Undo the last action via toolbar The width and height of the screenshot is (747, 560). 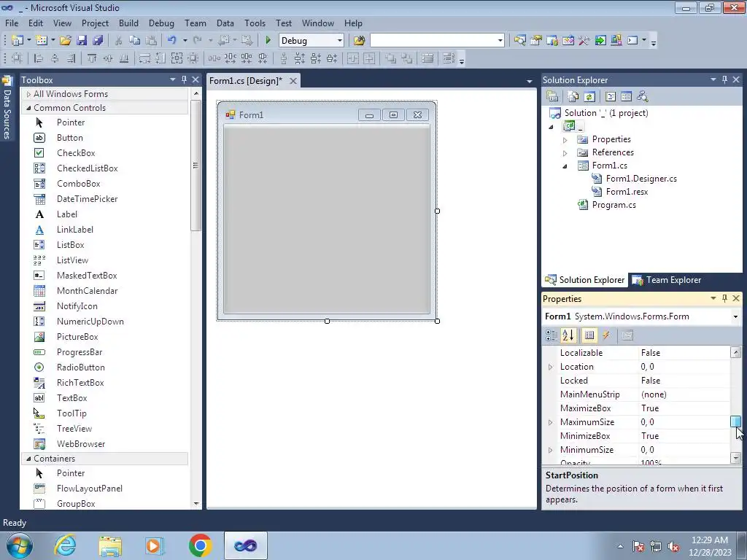[172, 41]
